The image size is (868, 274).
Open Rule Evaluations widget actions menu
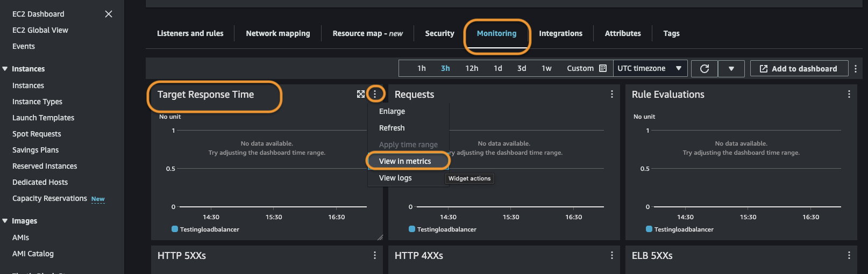coord(849,94)
